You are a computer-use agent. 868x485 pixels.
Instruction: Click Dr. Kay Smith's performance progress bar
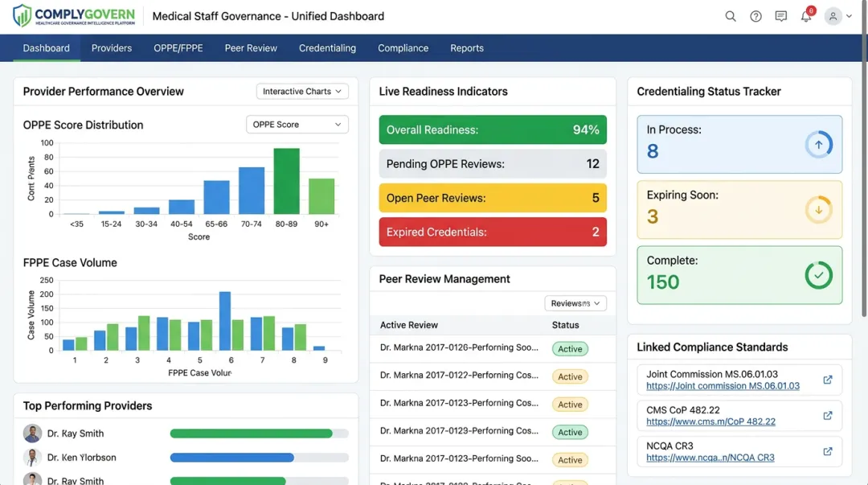[259, 434]
